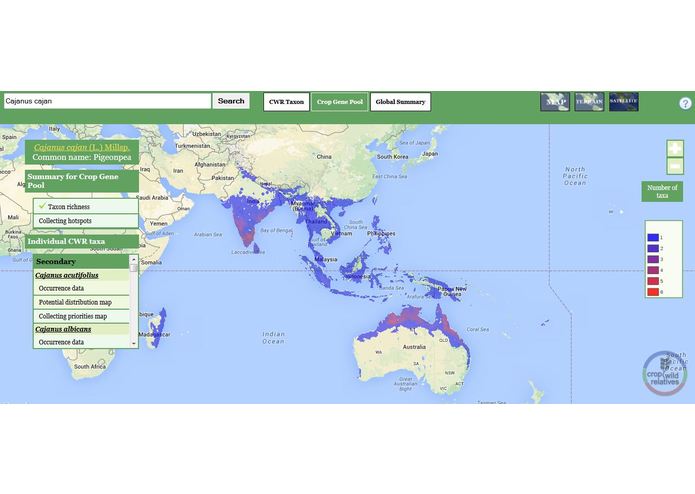Switch to the SATELLITE basemap thumbnail
695x494 pixels.
pos(624,101)
